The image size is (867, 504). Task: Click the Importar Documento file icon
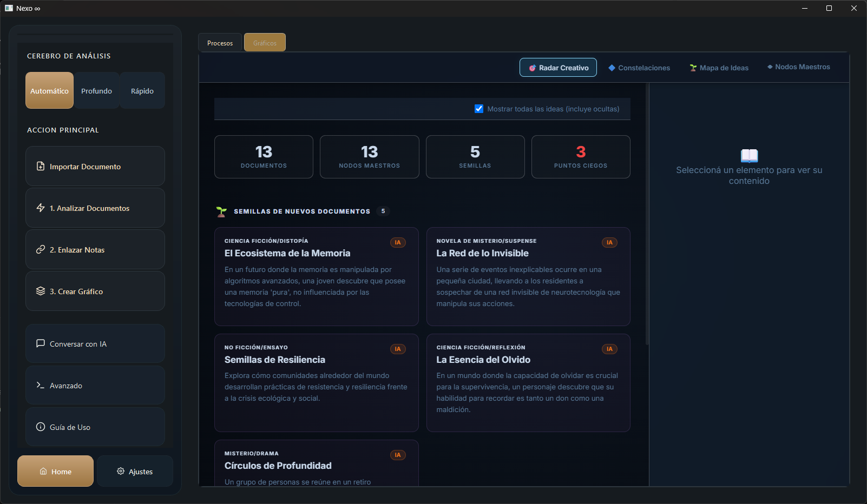[41, 166]
